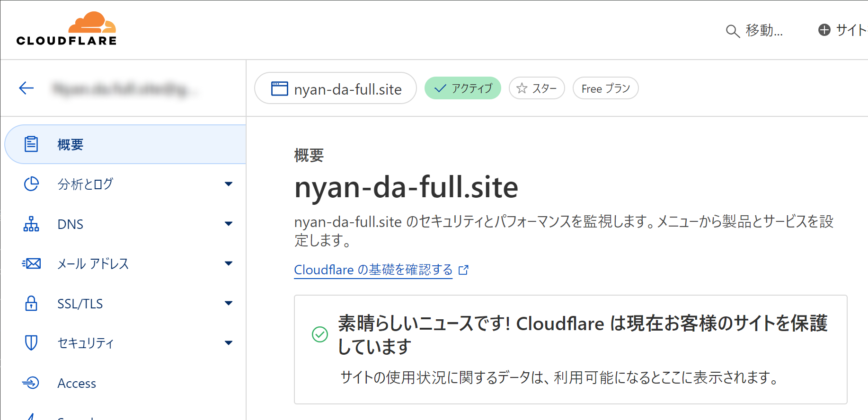The width and height of the screenshot is (868, 420).
Task: Click the 概要 clipboard icon
Action: tap(31, 144)
